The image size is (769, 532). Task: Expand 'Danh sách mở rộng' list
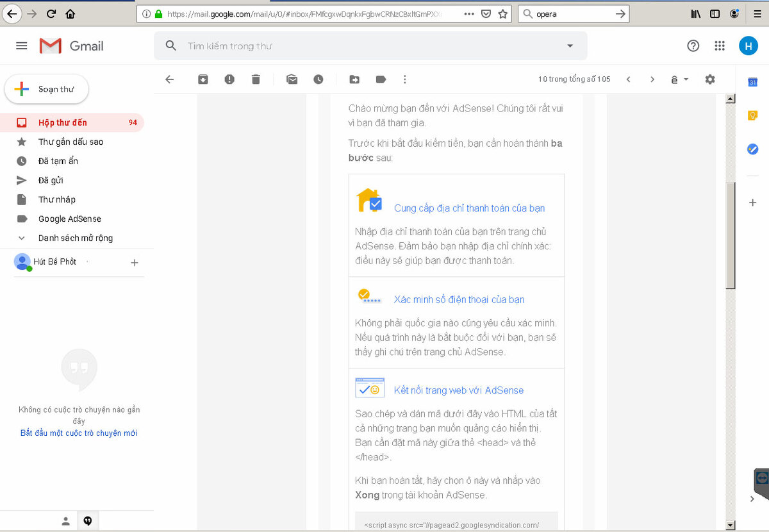[x=76, y=238]
